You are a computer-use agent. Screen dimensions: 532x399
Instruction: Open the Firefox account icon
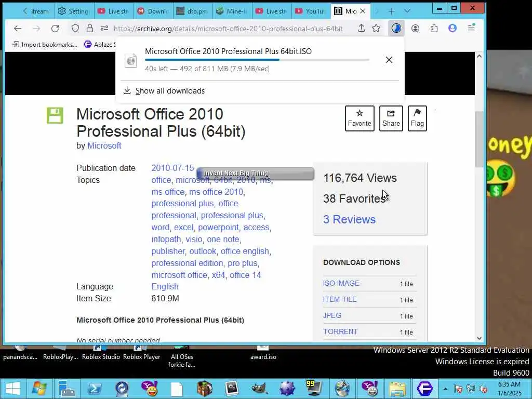pyautogui.click(x=415, y=29)
